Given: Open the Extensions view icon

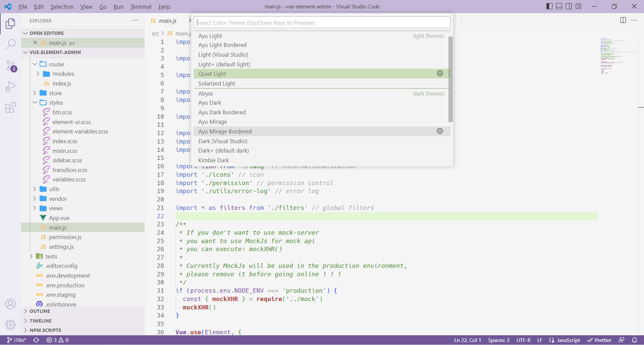Looking at the screenshot, I should click(10, 108).
